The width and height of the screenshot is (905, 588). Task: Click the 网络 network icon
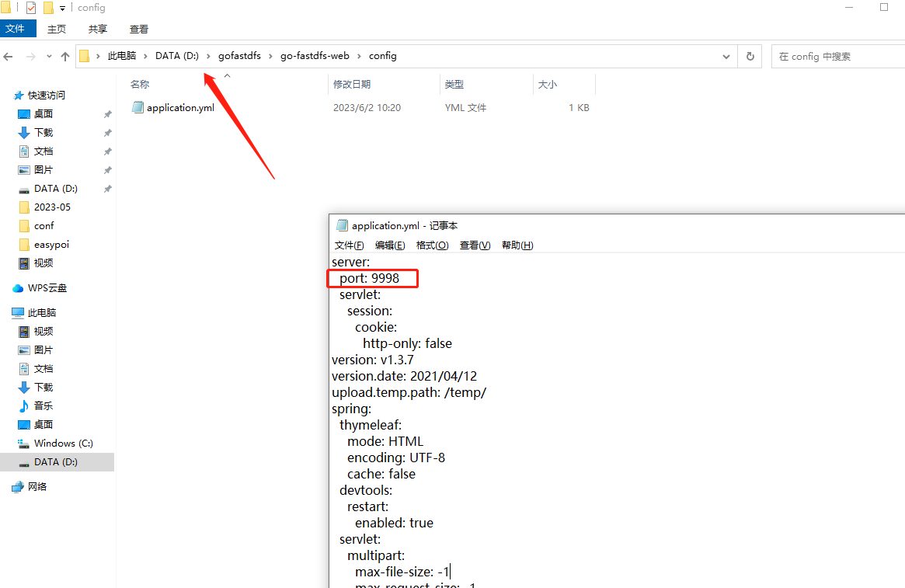click(x=18, y=487)
